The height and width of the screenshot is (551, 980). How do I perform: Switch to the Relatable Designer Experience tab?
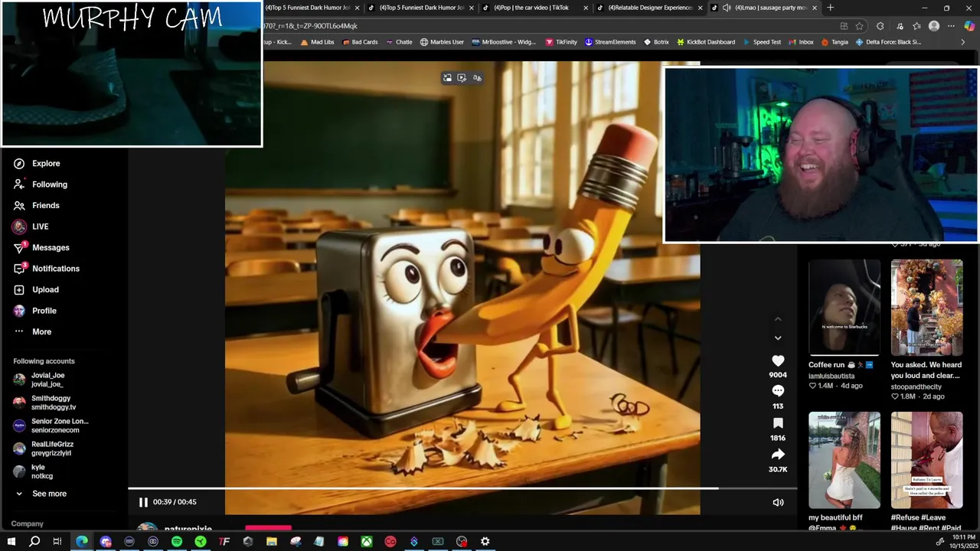[x=650, y=8]
